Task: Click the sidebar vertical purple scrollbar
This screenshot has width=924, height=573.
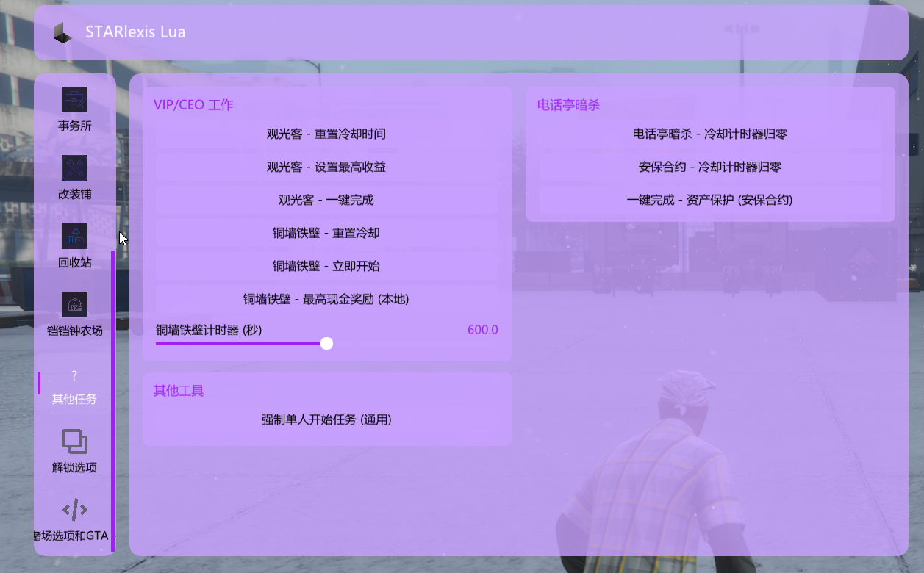Action: point(112,400)
